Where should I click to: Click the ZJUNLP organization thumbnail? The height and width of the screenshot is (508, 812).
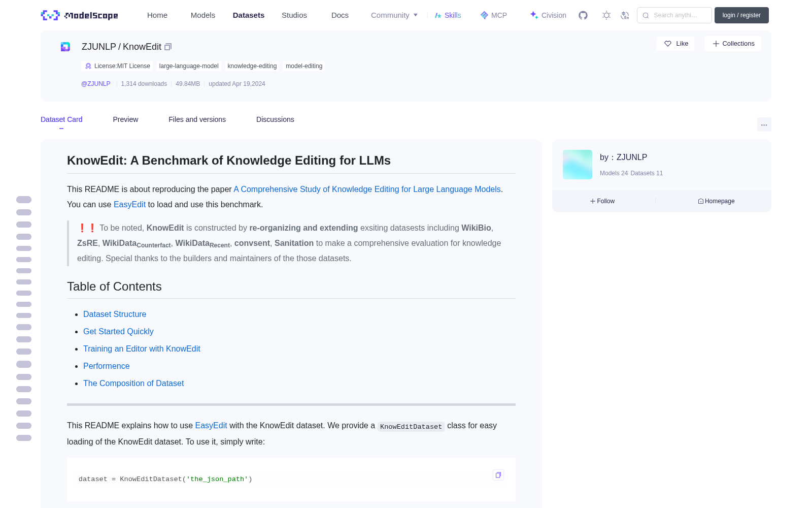tap(578, 165)
